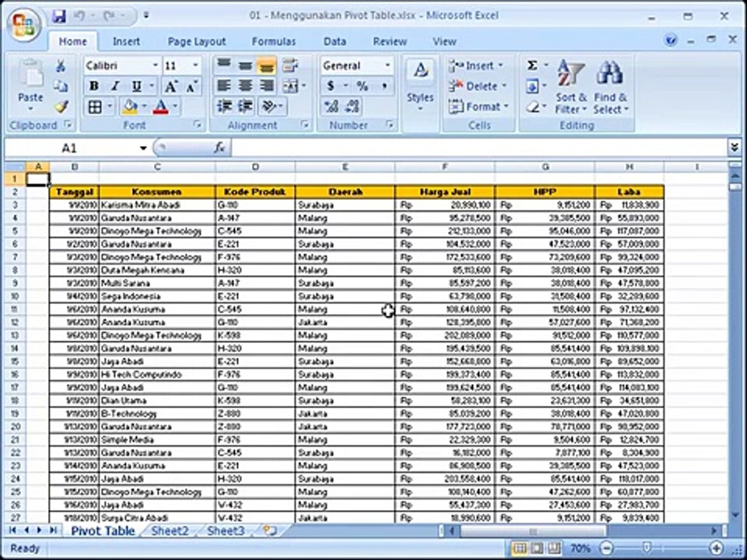Click the Format Painter brush icon
Image resolution: width=747 pixels, height=560 pixels.
(61, 107)
